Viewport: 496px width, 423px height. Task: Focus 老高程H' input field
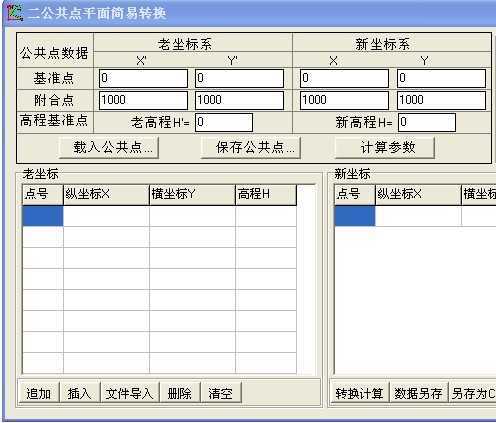pos(224,122)
